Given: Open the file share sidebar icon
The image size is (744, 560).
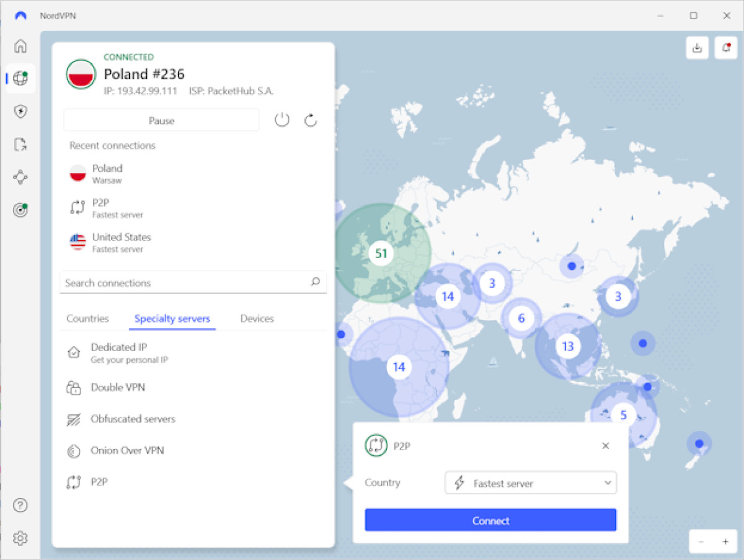Looking at the screenshot, I should [20, 144].
